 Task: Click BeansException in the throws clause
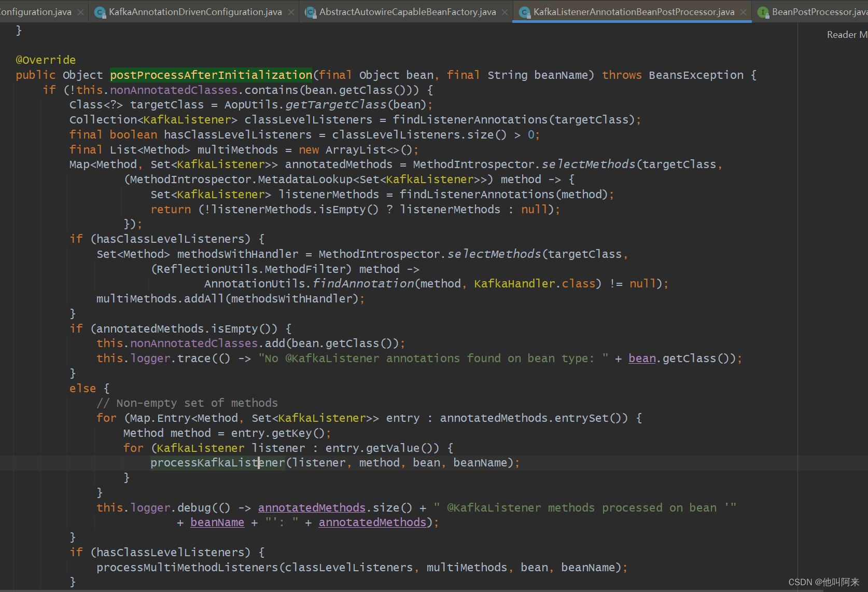[x=696, y=75]
